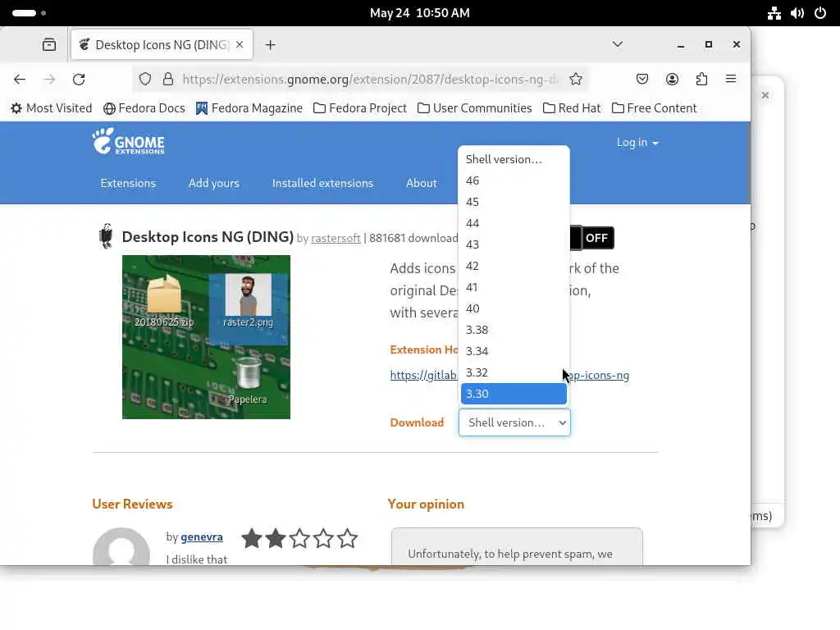Choose the Shell version… placeholder option

coord(514,159)
